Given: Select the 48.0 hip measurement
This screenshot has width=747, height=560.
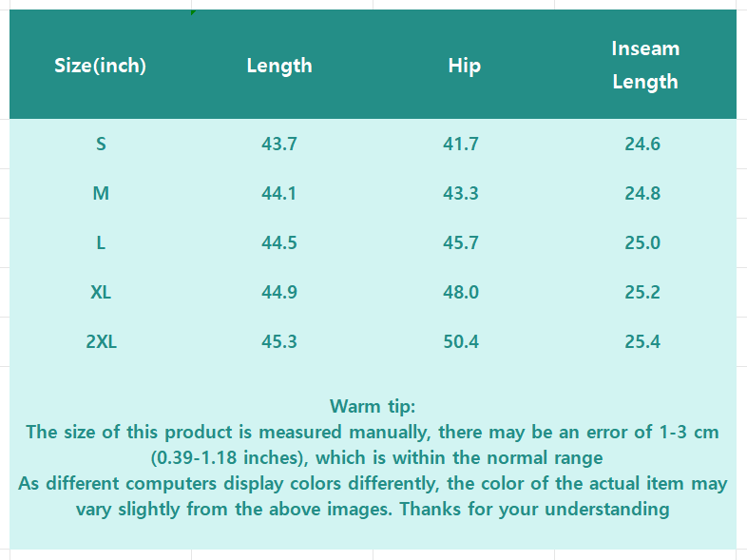Looking at the screenshot, I should [x=461, y=293].
